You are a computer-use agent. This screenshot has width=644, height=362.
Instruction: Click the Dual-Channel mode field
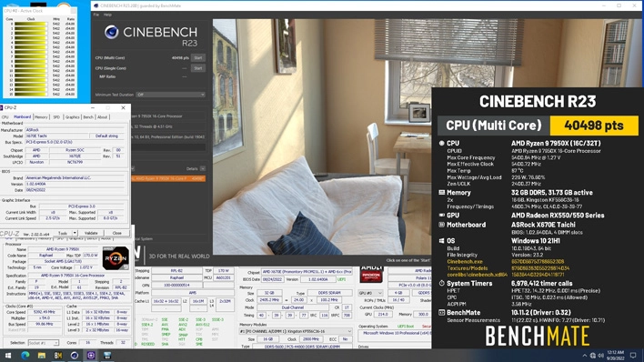click(293, 307)
